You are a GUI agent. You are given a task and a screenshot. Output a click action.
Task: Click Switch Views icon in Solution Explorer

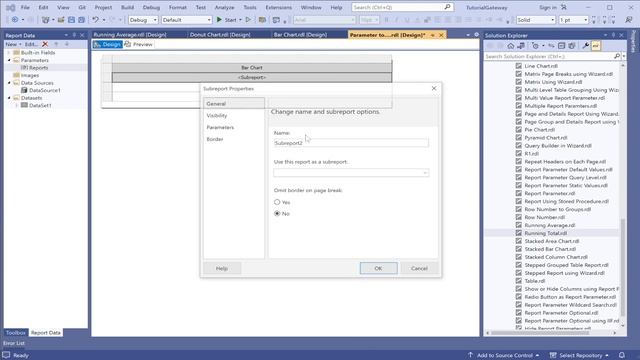(521, 46)
